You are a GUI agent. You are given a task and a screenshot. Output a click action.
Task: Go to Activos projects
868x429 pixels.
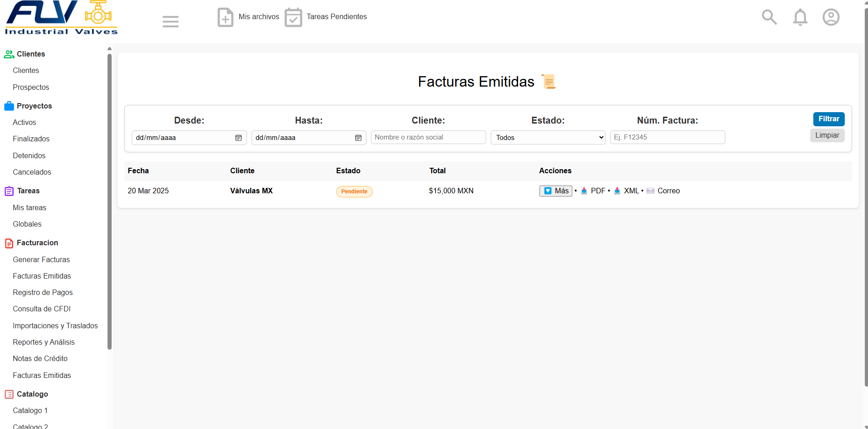[25, 122]
